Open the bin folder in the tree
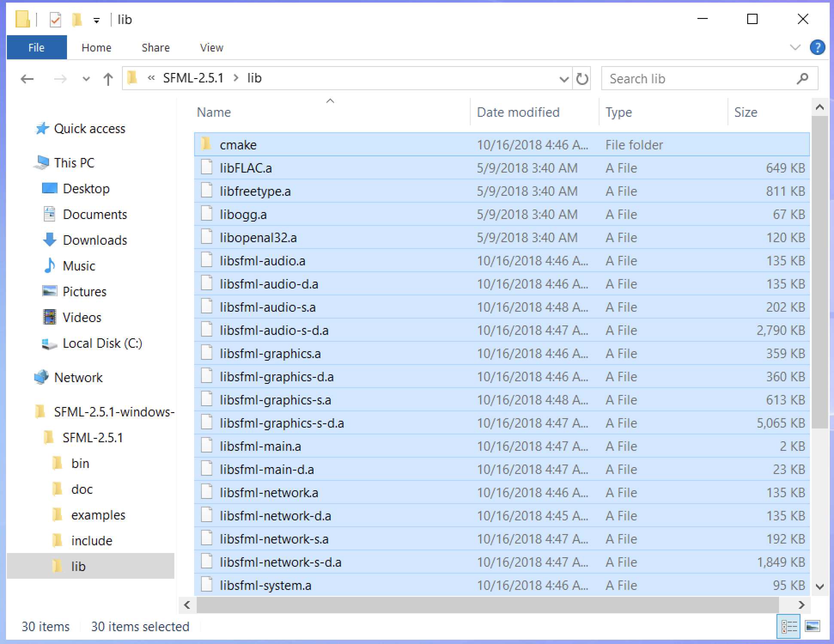 pyautogui.click(x=80, y=463)
